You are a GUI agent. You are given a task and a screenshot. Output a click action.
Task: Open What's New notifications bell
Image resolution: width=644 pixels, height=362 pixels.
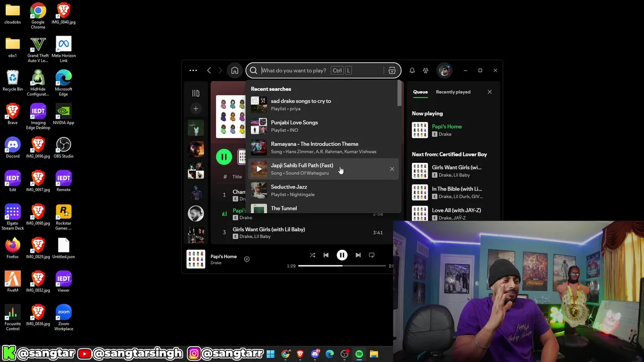[412, 70]
